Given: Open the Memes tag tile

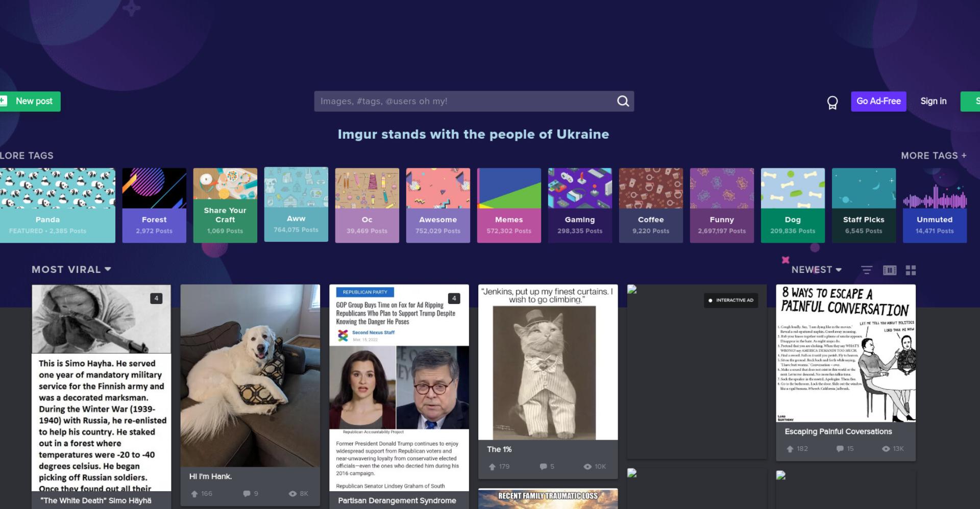Looking at the screenshot, I should click(x=509, y=205).
